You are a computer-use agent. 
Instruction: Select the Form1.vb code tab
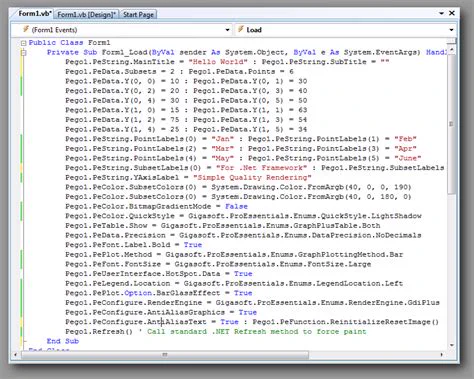pyautogui.click(x=35, y=14)
